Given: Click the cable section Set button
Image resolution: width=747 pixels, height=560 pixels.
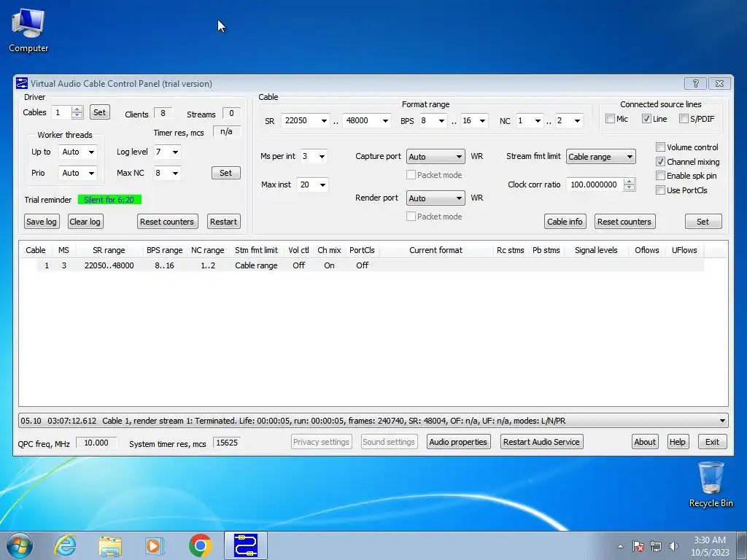Looking at the screenshot, I should click(x=703, y=222).
